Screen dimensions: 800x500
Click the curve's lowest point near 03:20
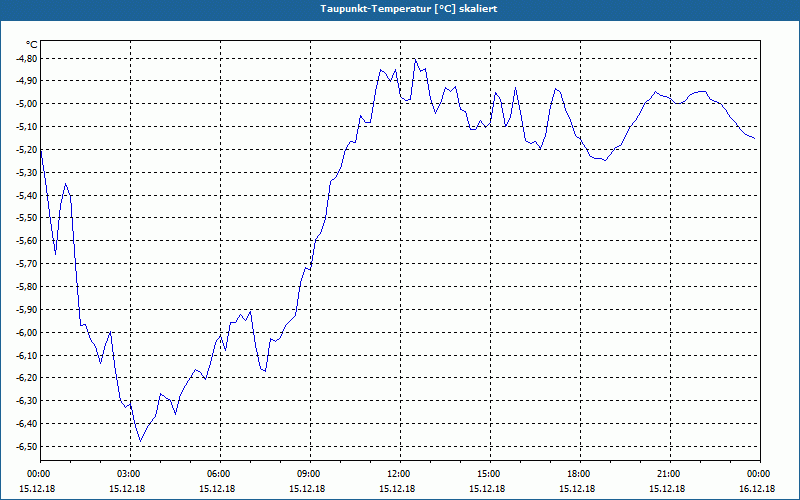point(141,441)
